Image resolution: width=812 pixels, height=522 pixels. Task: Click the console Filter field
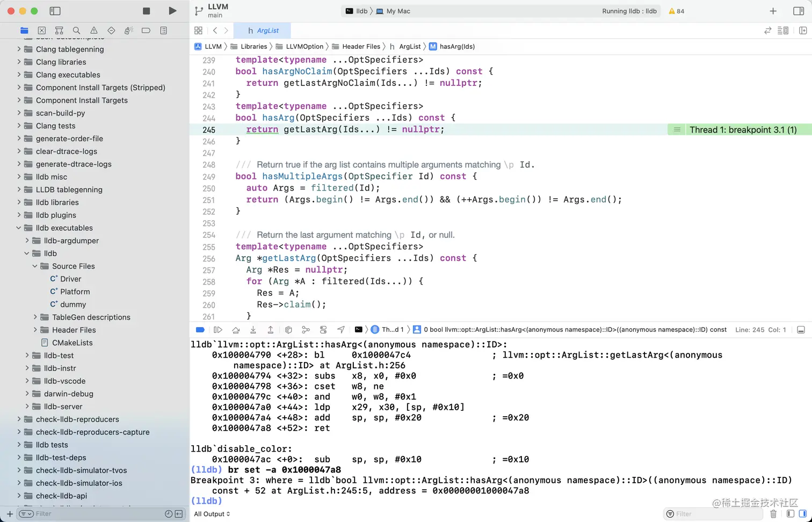713,514
